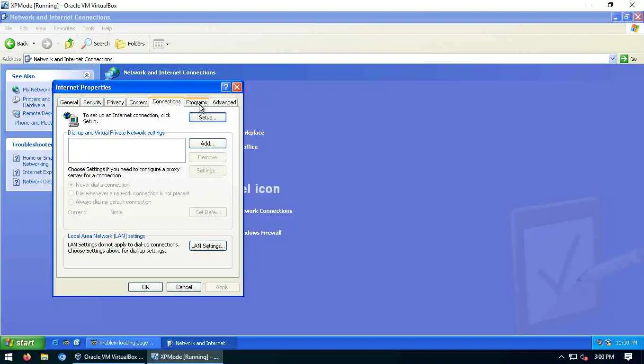Screen dimensions: 644x364
Task: Click the Address bar field
Action: 320,59
